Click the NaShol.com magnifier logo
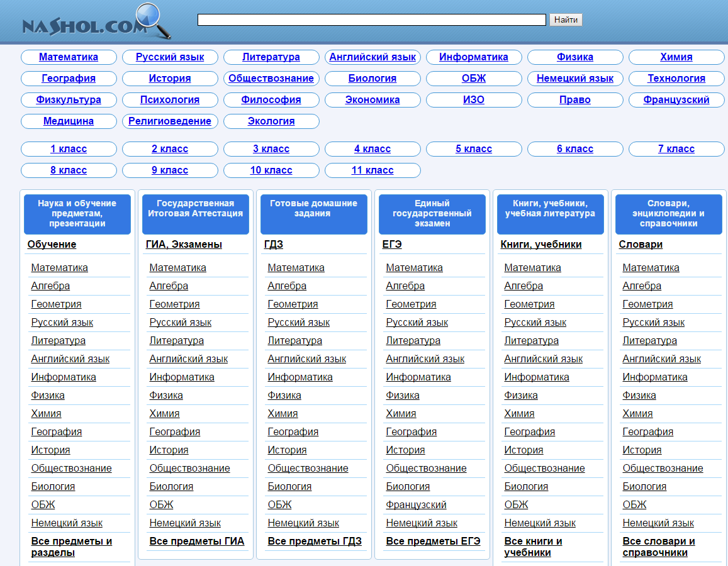The height and width of the screenshot is (566, 728). coord(96,21)
